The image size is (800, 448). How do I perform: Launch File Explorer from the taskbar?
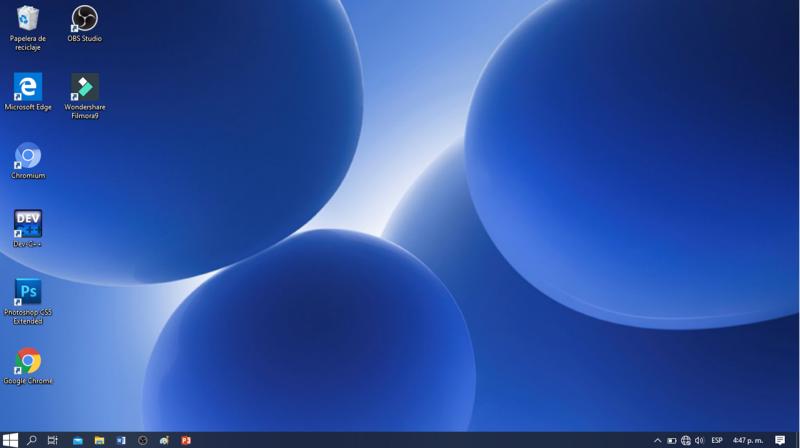coord(99,440)
